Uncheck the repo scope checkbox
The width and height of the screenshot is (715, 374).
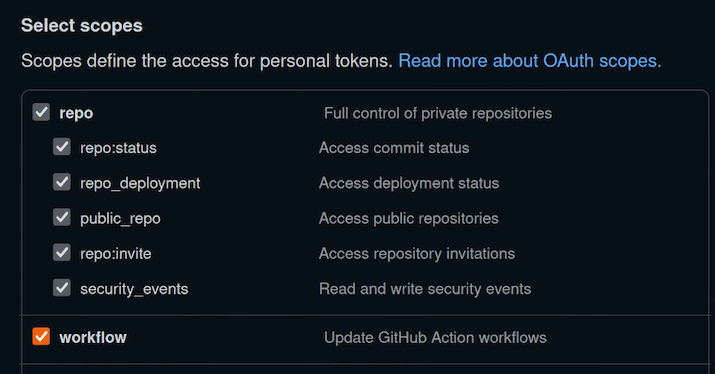pyautogui.click(x=41, y=112)
